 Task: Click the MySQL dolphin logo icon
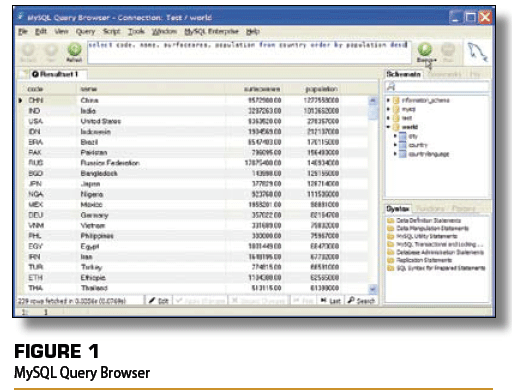coord(477,52)
